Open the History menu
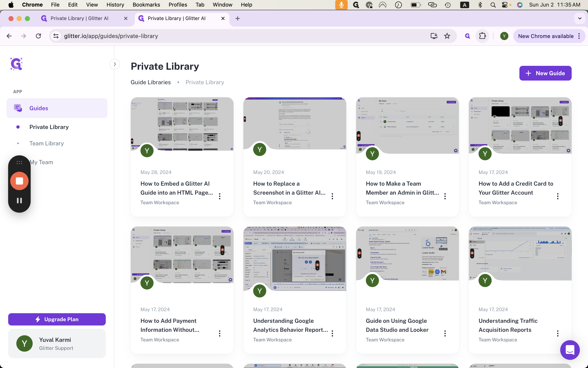Viewport: 588px width, 368px height. [115, 5]
